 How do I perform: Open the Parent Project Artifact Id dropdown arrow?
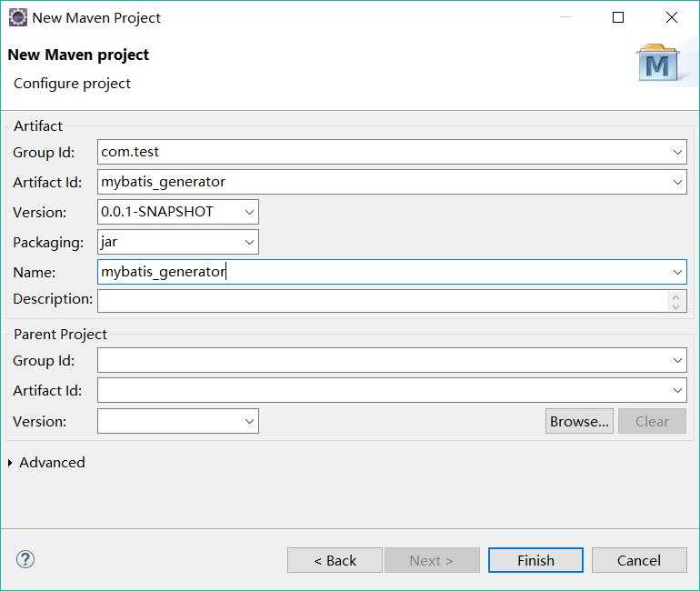click(x=677, y=390)
